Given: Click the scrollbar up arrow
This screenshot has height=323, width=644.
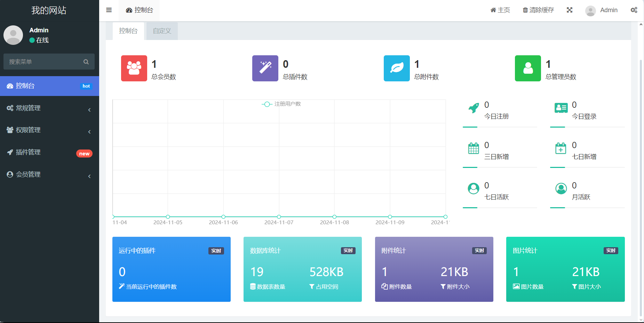Looking at the screenshot, I should [x=641, y=24].
